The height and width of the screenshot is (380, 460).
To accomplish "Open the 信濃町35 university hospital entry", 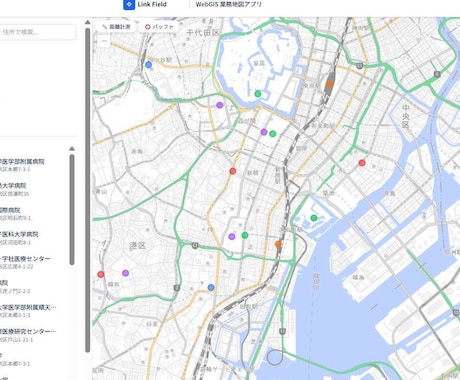I will tap(33, 189).
